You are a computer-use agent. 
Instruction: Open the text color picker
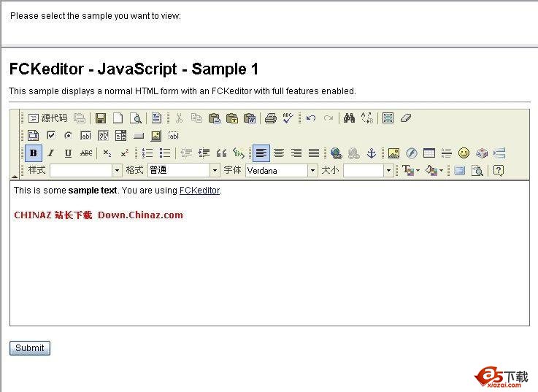411,170
